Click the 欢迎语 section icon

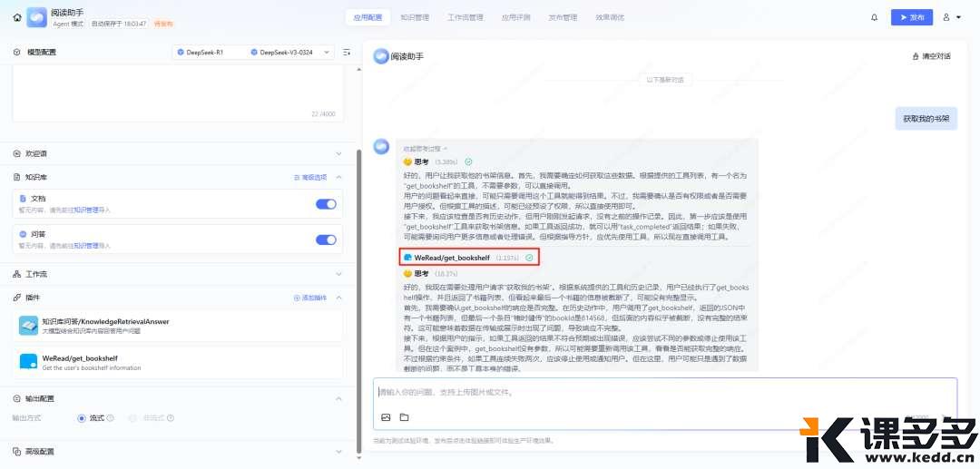pos(17,153)
